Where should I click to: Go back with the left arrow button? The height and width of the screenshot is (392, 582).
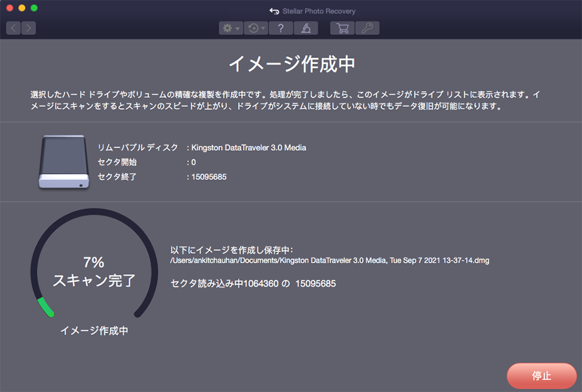coord(14,28)
